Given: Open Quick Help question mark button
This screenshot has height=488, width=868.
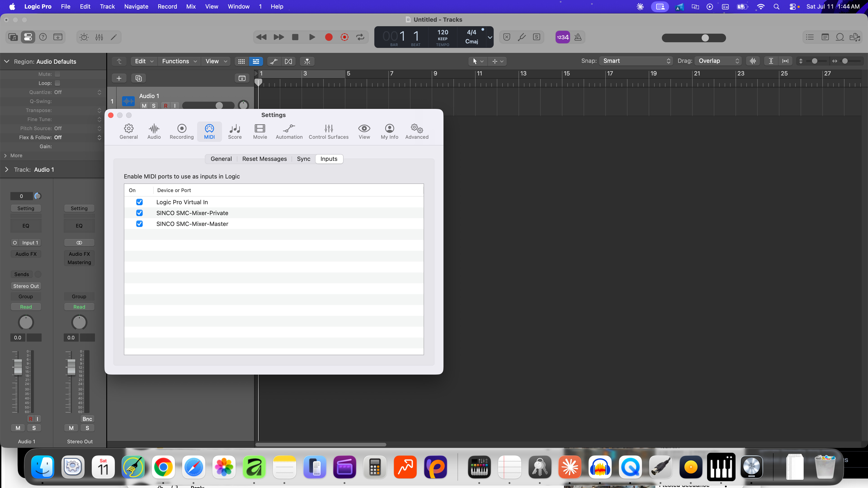Looking at the screenshot, I should click(43, 37).
